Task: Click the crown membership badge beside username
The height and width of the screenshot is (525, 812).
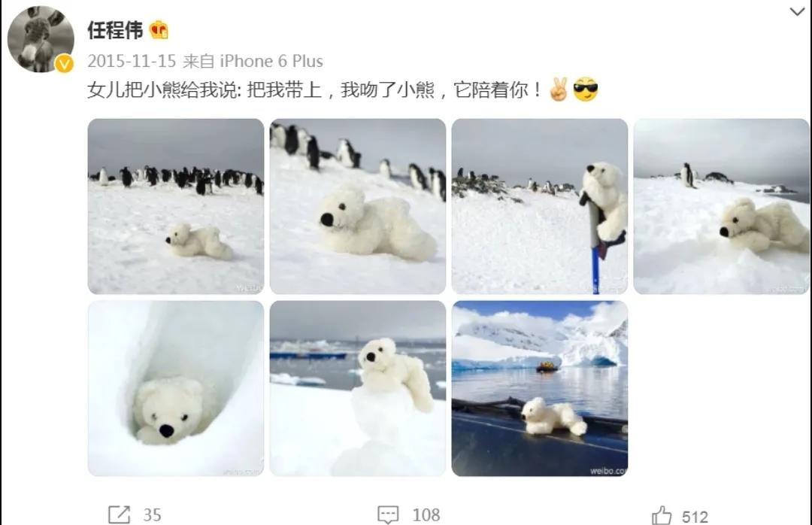Action: pos(159,30)
